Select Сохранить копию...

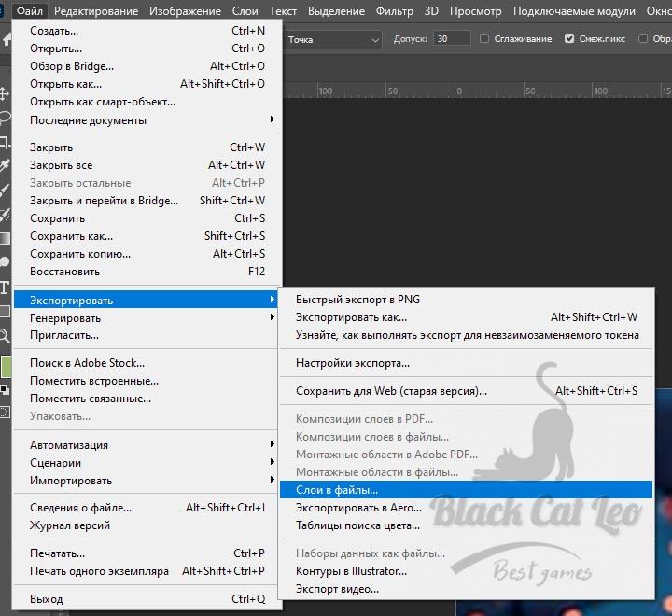147,254
